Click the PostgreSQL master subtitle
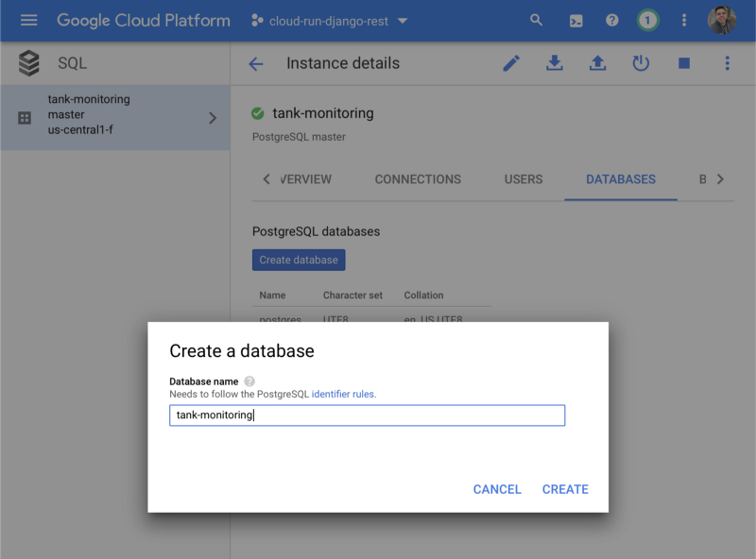This screenshot has width=756, height=559. (x=299, y=137)
